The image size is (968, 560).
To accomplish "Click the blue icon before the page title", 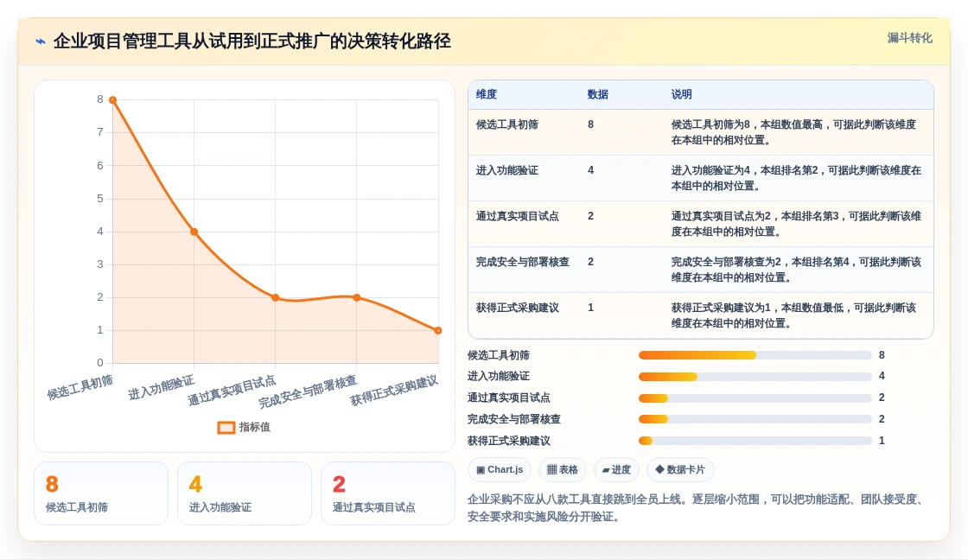I will click(x=40, y=41).
